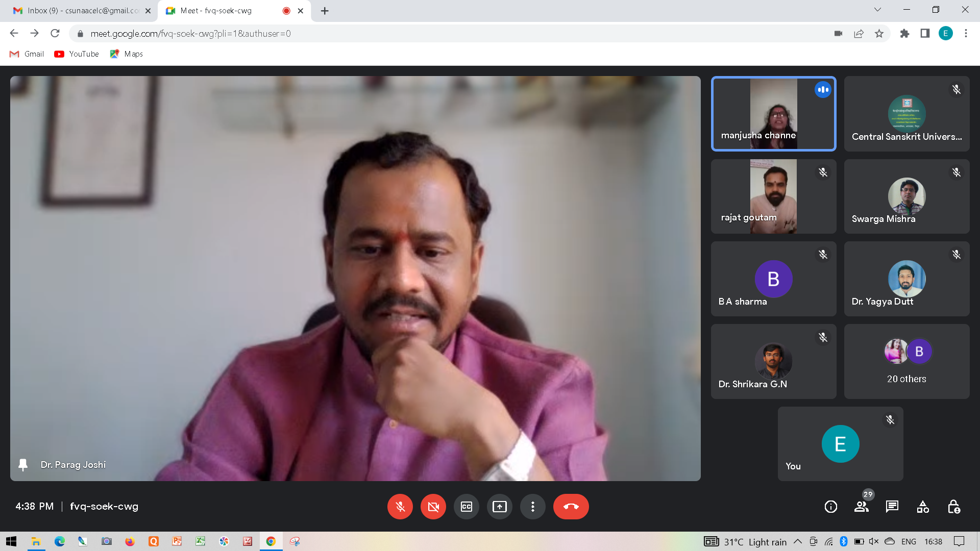This screenshot has height=551, width=980.
Task: Present screen now button
Action: (x=499, y=507)
